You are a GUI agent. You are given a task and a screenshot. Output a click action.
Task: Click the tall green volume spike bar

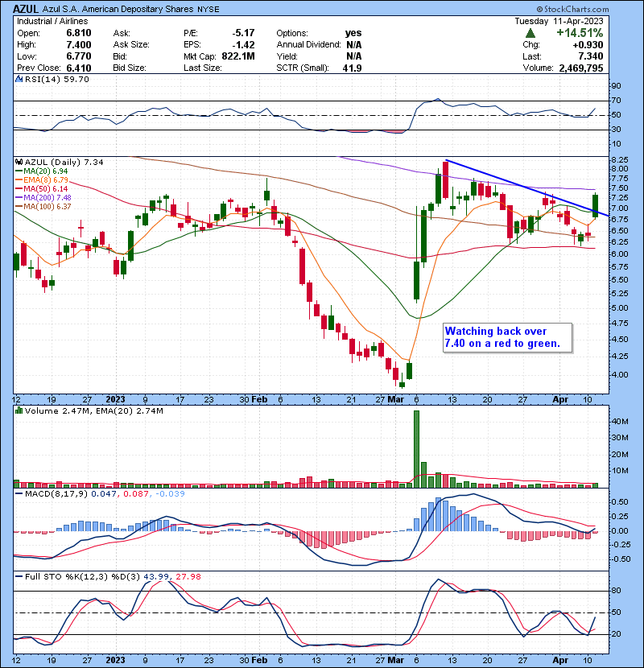pyautogui.click(x=416, y=449)
